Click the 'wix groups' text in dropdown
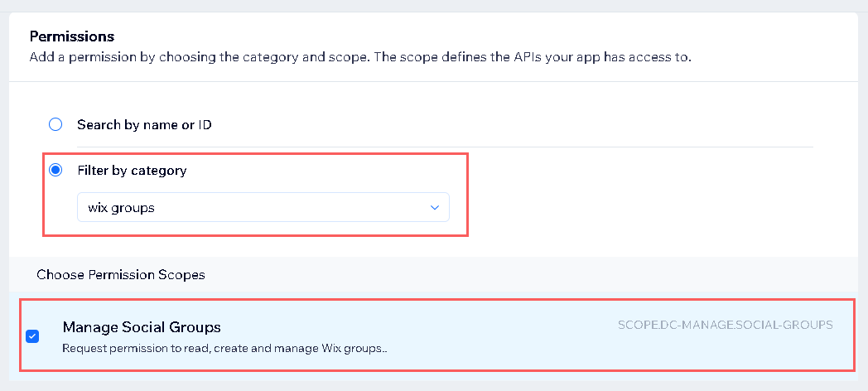868x391 pixels. tap(121, 208)
